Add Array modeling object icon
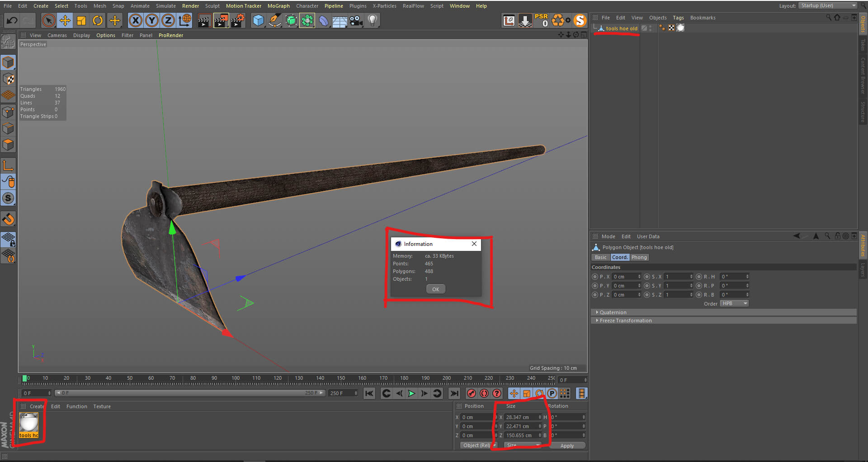The image size is (868, 462). tap(307, 20)
